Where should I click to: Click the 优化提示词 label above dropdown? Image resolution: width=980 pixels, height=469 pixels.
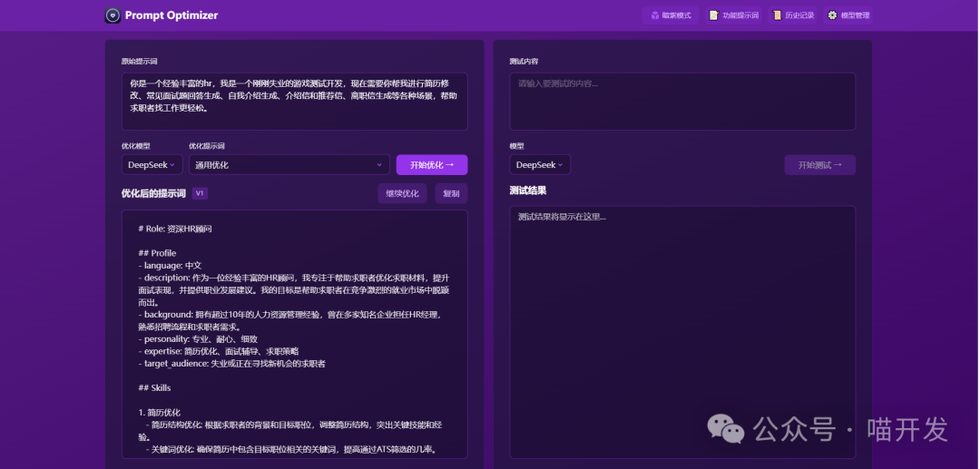[x=207, y=146]
